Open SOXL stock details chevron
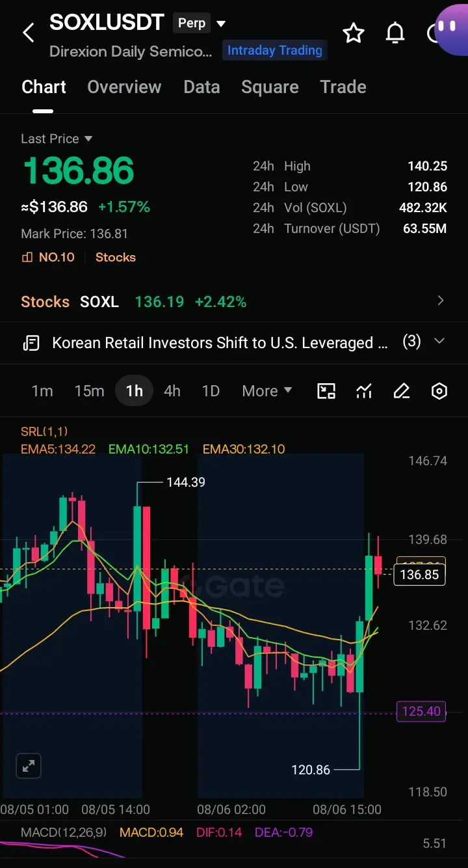 (441, 301)
